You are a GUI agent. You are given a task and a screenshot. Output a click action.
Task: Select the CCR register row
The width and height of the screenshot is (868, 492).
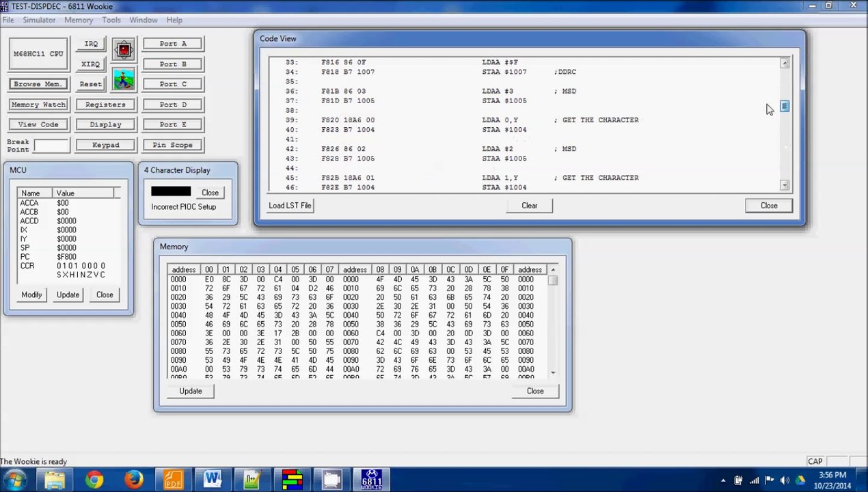(x=68, y=266)
